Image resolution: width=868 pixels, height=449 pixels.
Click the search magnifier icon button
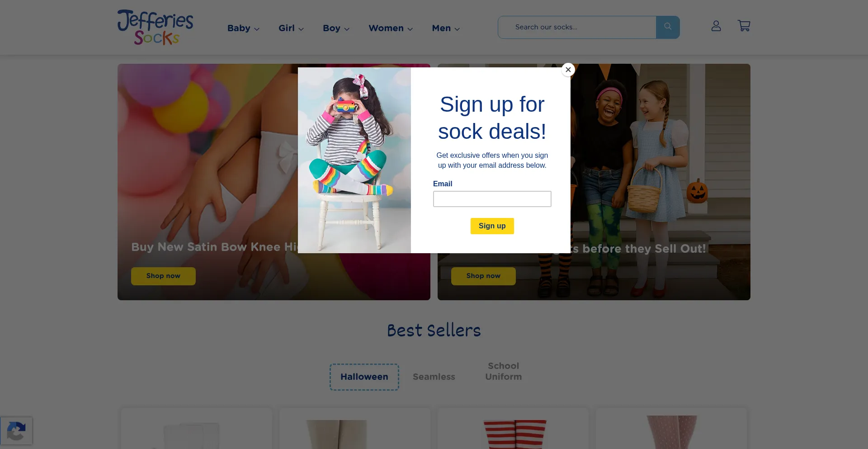668,27
